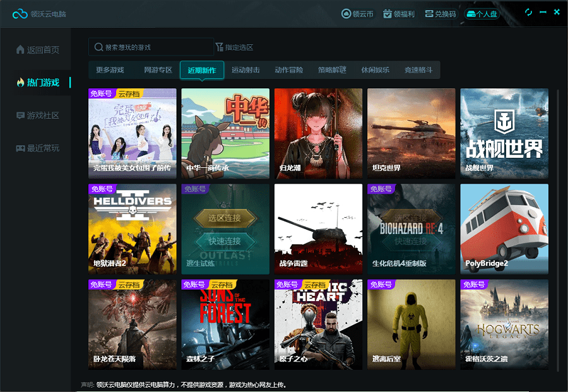Click the PolyBridge2 game cover
This screenshot has width=568, height=392.
(504, 229)
